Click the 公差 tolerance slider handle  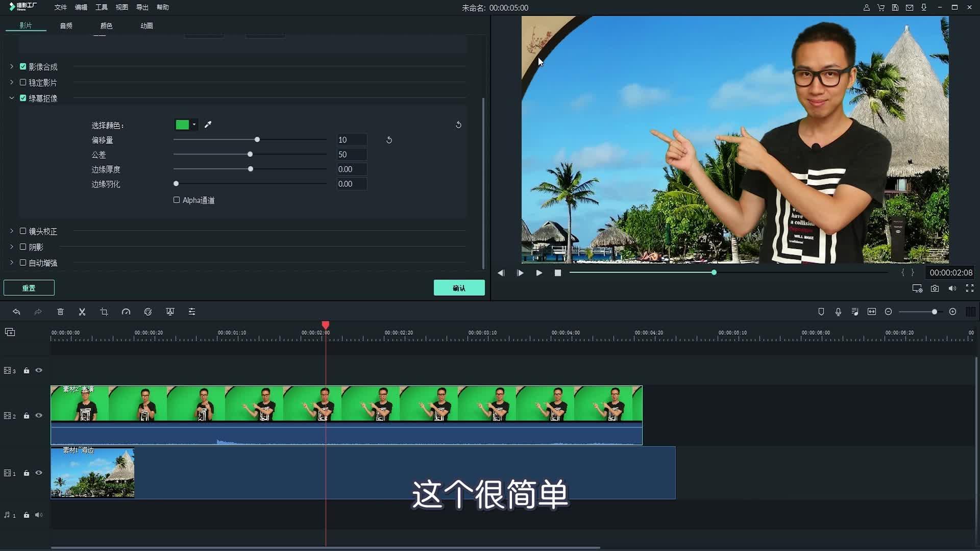[250, 154]
